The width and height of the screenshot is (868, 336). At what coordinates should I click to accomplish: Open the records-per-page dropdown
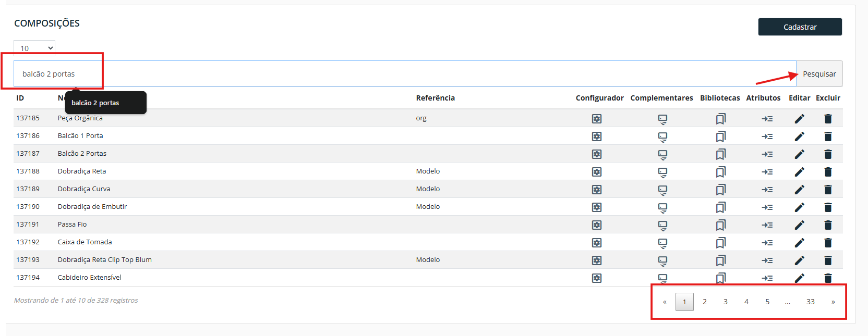[34, 48]
